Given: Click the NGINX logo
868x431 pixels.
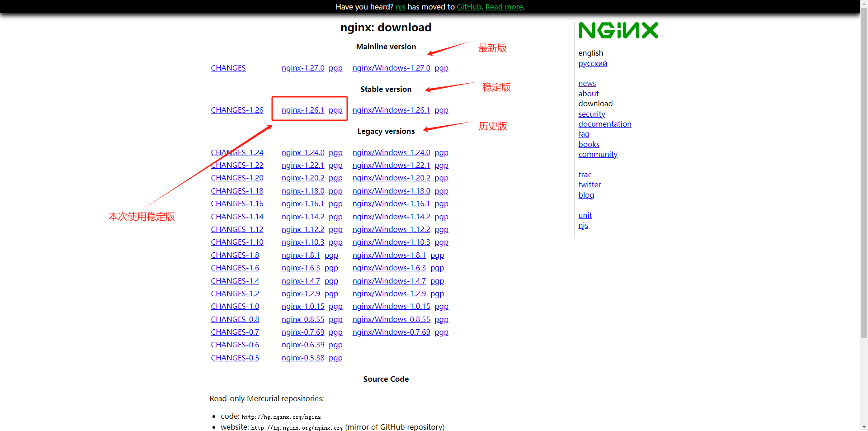Looking at the screenshot, I should (x=618, y=30).
